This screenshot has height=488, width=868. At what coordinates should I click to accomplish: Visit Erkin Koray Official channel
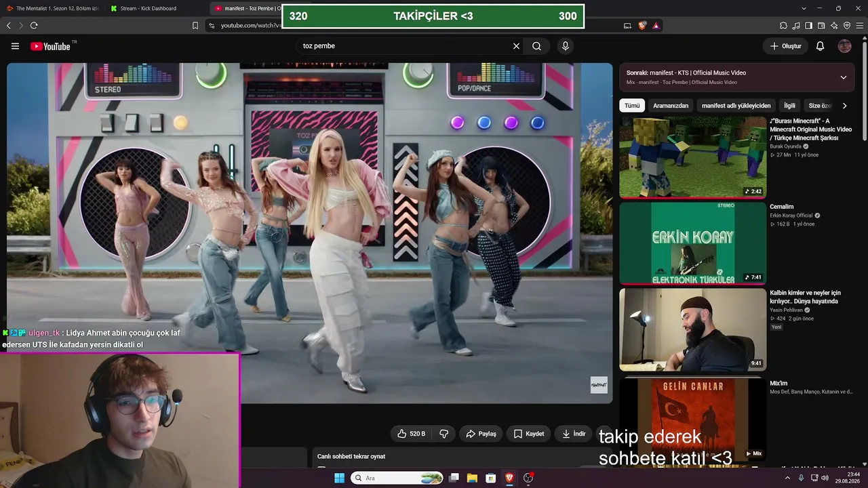click(x=792, y=216)
